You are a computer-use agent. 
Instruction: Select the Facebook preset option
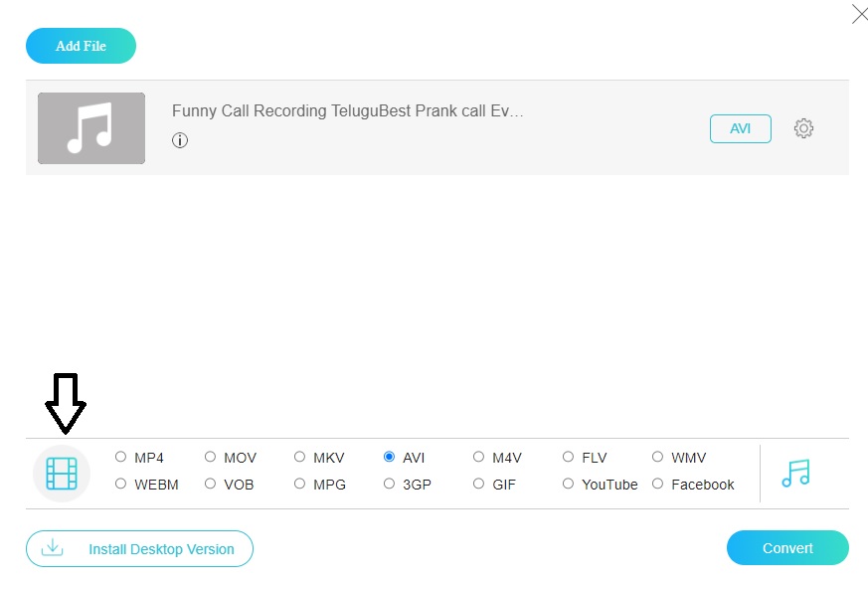point(658,485)
